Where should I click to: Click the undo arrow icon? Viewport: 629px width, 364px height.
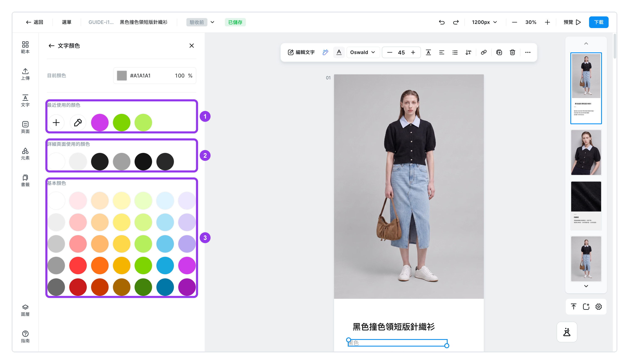442,22
